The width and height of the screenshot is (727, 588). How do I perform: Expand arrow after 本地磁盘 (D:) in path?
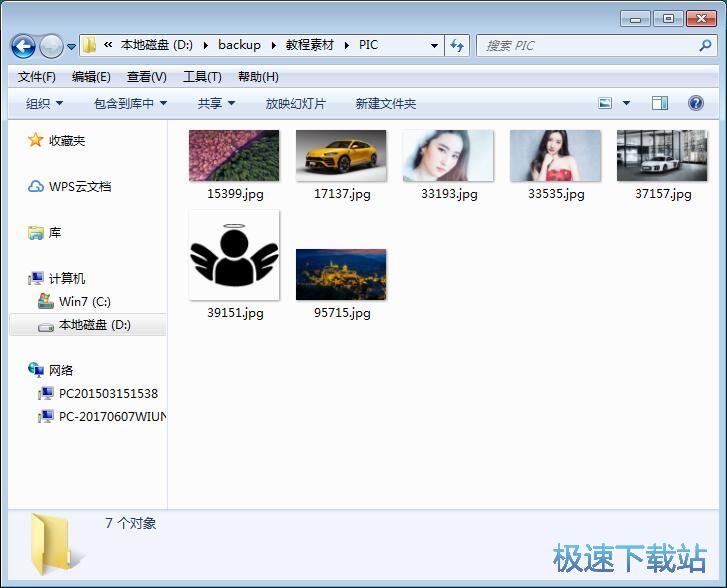pyautogui.click(x=205, y=45)
